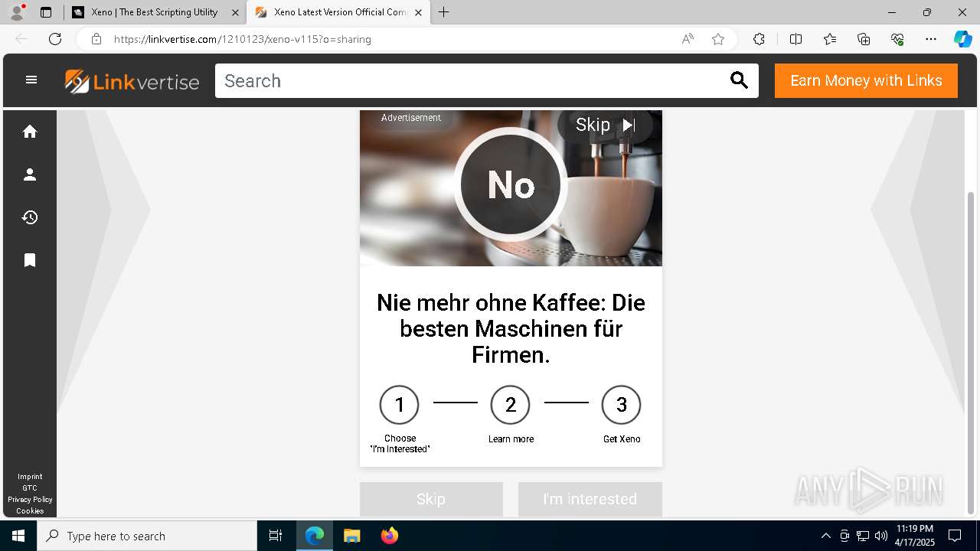Viewport: 980px width, 551px height.
Task: Open the Home sidebar icon
Action: (30, 132)
